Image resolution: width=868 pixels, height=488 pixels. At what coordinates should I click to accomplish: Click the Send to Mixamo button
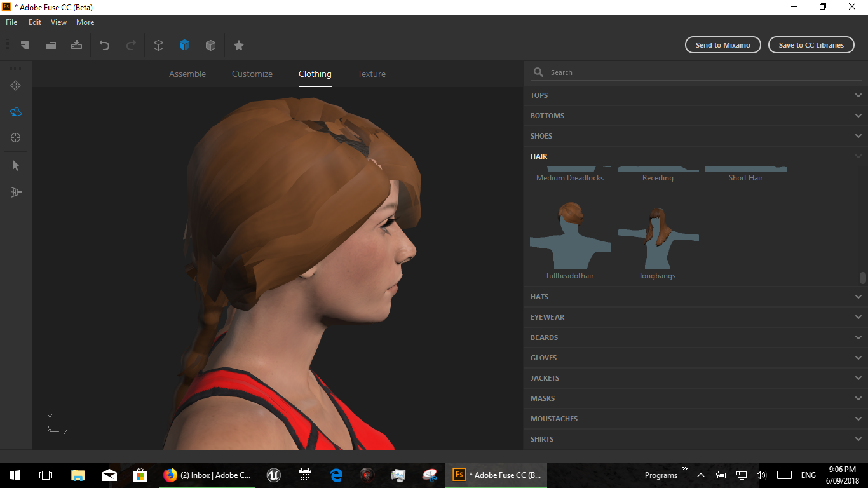click(723, 45)
